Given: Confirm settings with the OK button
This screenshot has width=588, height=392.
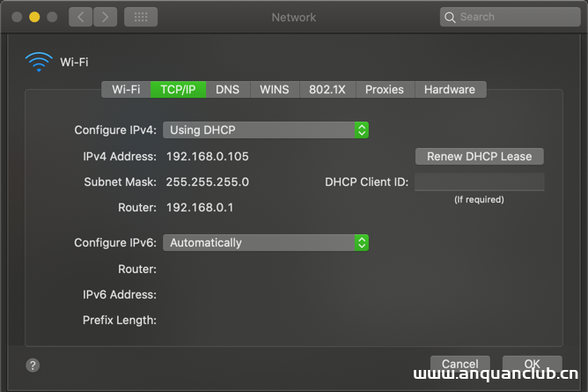Looking at the screenshot, I should [x=532, y=363].
